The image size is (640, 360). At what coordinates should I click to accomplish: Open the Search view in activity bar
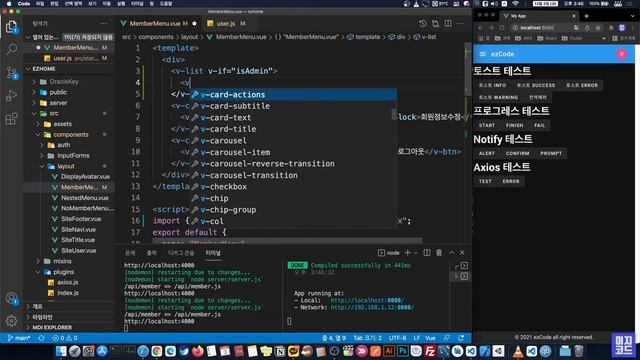click(11, 49)
